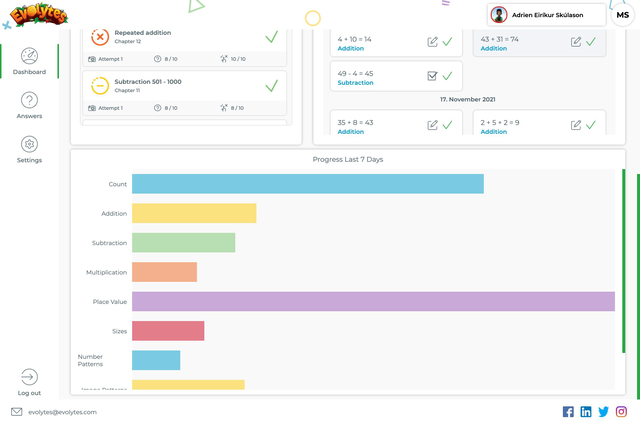The height and width of the screenshot is (424, 640).
Task: Click the Evolytes logo
Action: pos(39,15)
